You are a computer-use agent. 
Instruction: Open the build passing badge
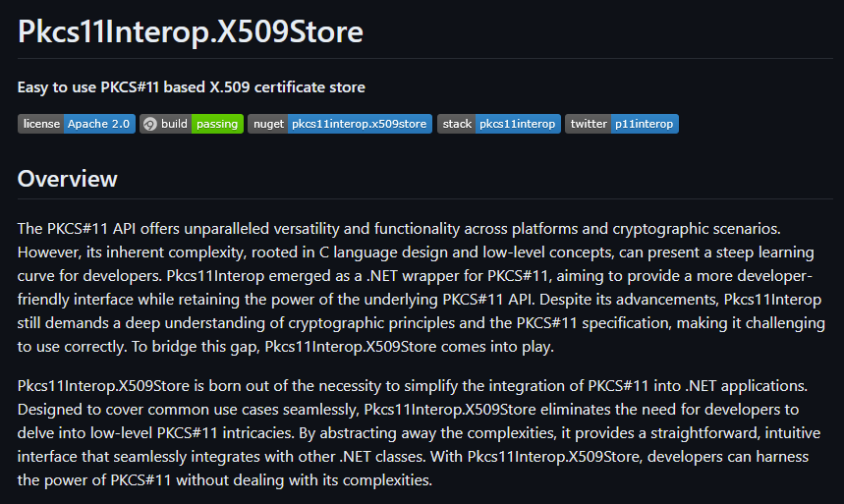pyautogui.click(x=192, y=124)
